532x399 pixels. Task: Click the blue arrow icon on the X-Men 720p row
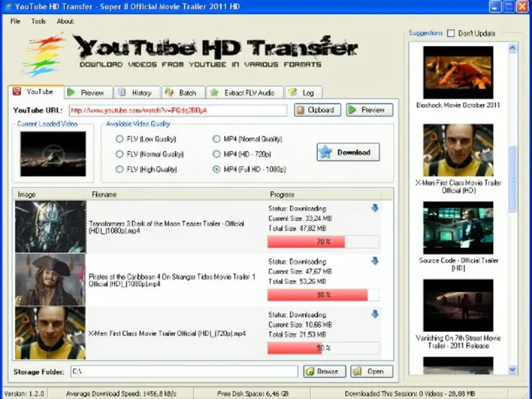374,314
